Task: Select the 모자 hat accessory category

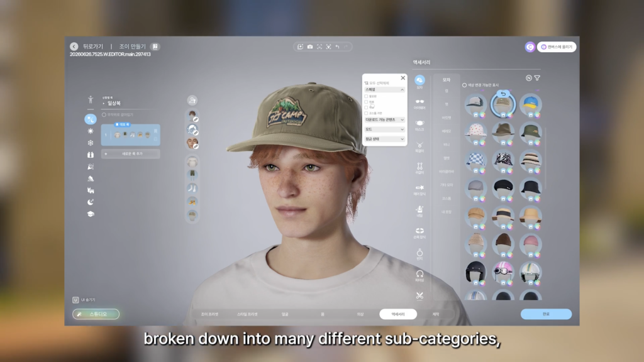Action: 419,82
